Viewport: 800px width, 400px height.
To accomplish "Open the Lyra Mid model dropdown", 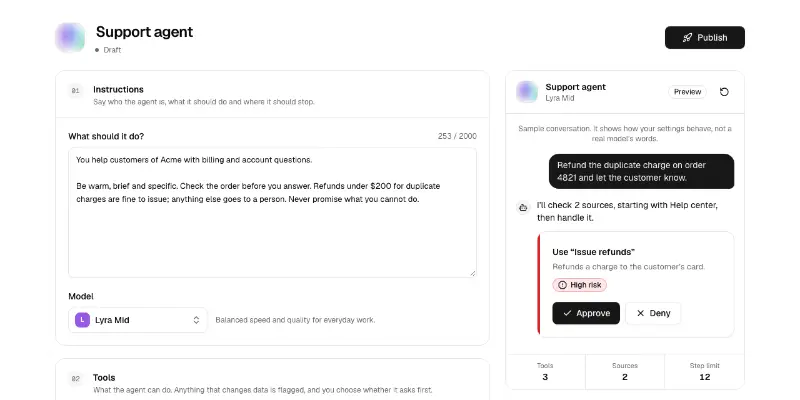I will 138,320.
